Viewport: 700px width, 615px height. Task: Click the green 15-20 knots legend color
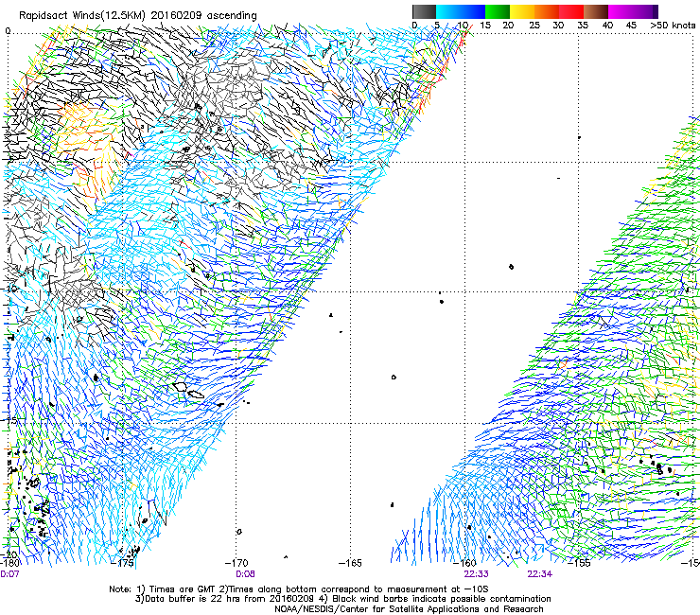tap(498, 11)
